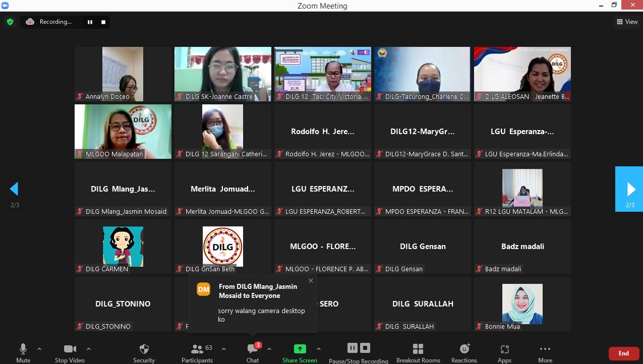Image resolution: width=643 pixels, height=364 pixels.
Task: Expand video options arrow next to Stop Video
Action: (x=89, y=349)
